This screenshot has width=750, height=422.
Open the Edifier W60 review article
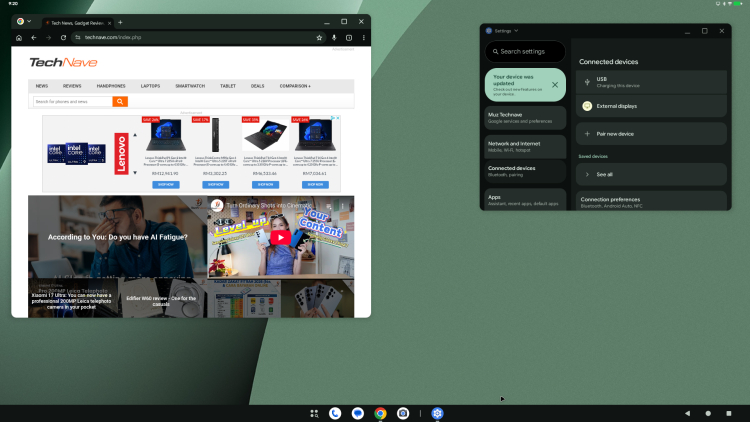pos(162,300)
